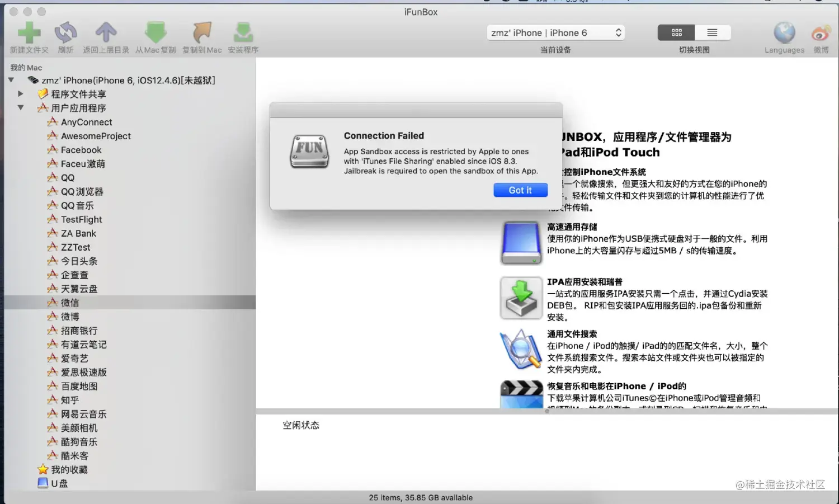Select the QQ音乐 app

(x=77, y=205)
